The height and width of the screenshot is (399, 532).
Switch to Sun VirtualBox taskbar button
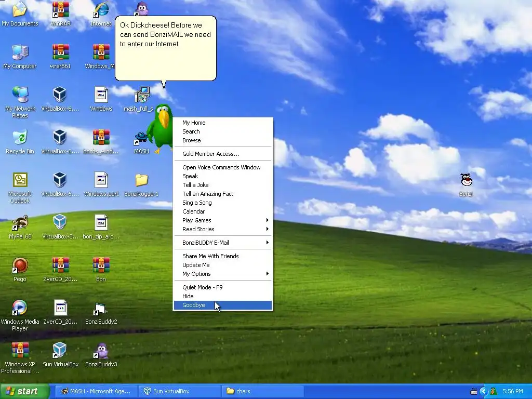pos(180,391)
